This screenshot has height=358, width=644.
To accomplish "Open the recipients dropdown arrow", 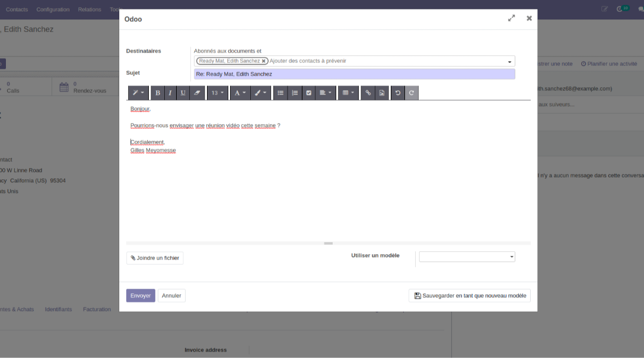I will 510,62.
